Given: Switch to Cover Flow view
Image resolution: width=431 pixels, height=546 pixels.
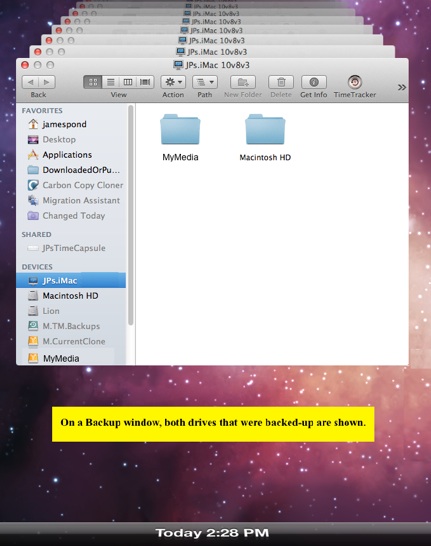Looking at the screenshot, I should 145,82.
